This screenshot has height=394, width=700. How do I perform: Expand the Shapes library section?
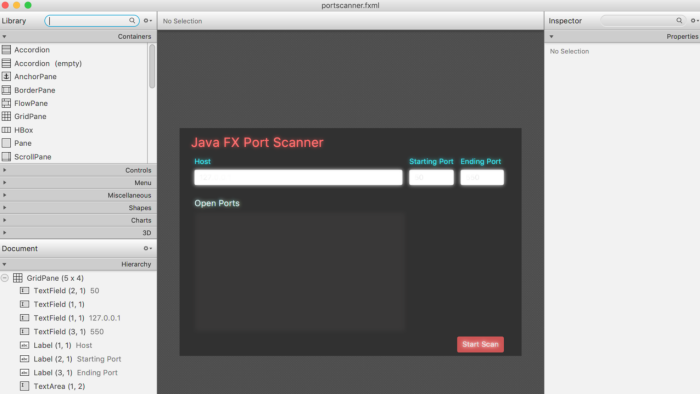4,207
